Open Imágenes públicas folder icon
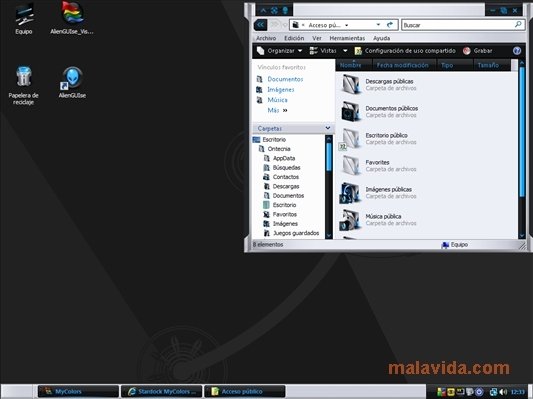 click(x=350, y=192)
